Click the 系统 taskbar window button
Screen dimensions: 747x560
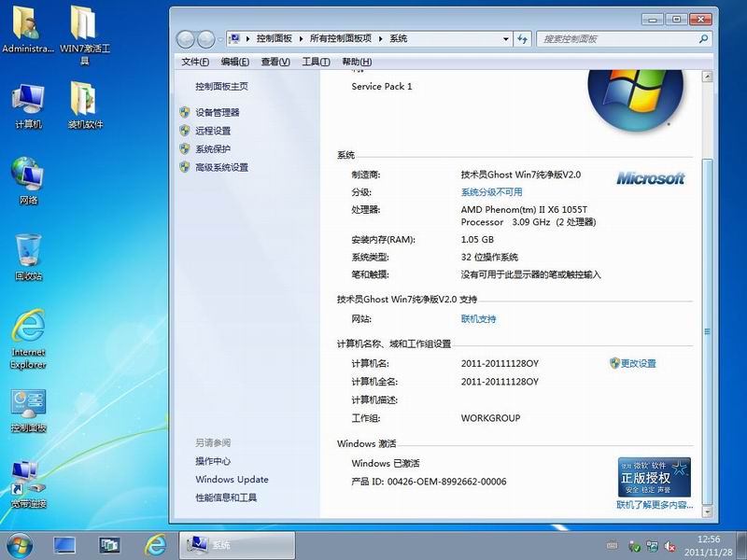(237, 545)
